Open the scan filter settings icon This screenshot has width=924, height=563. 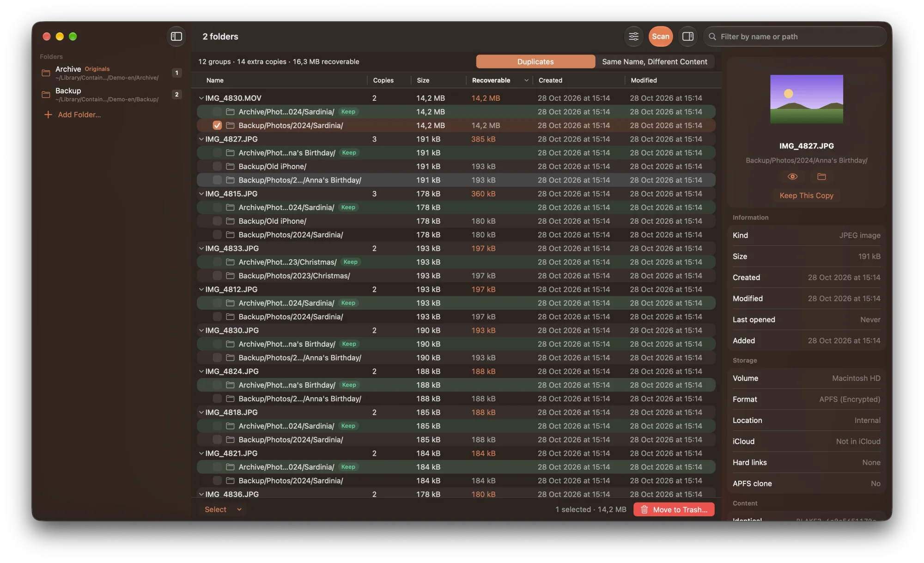coord(633,37)
